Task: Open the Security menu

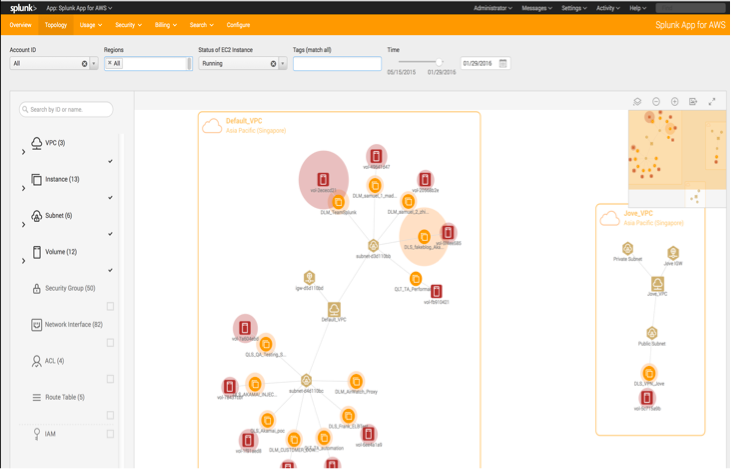Action: tap(128, 25)
